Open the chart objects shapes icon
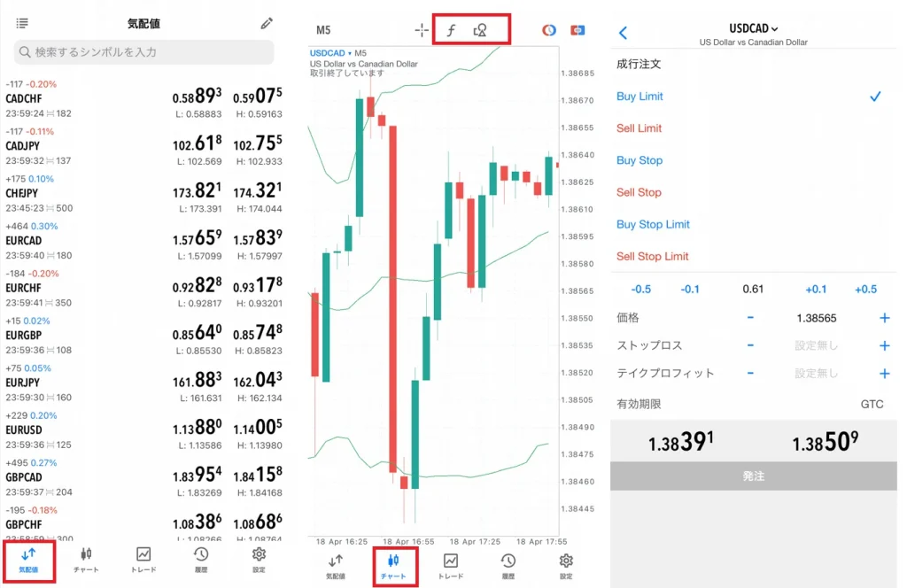 (x=479, y=30)
